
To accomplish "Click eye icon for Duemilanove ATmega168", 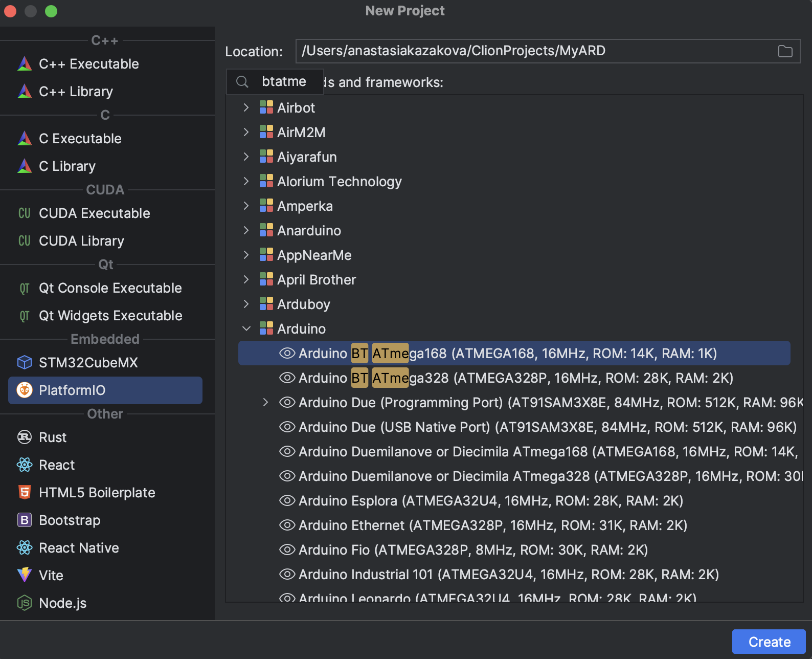I will (x=287, y=451).
